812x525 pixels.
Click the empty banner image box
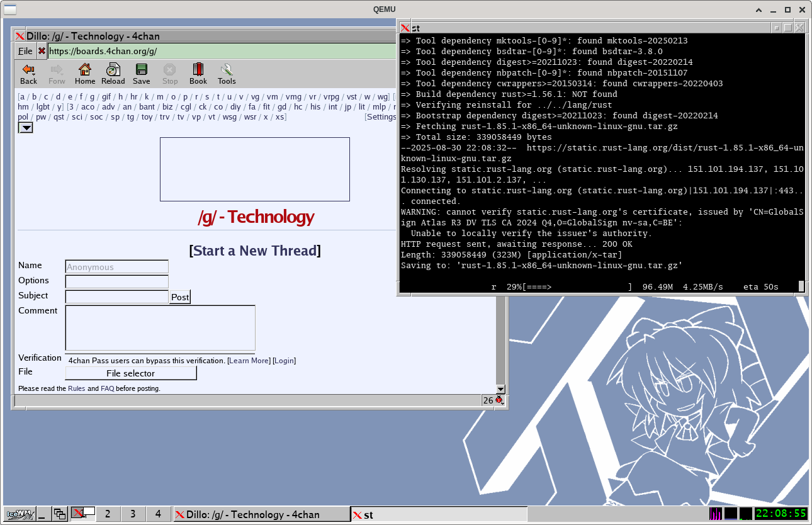pos(255,169)
